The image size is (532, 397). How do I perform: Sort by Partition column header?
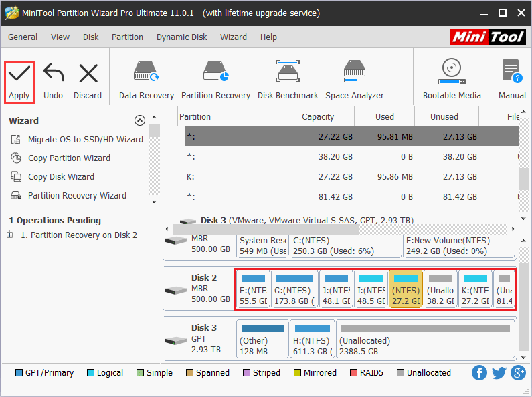click(234, 116)
